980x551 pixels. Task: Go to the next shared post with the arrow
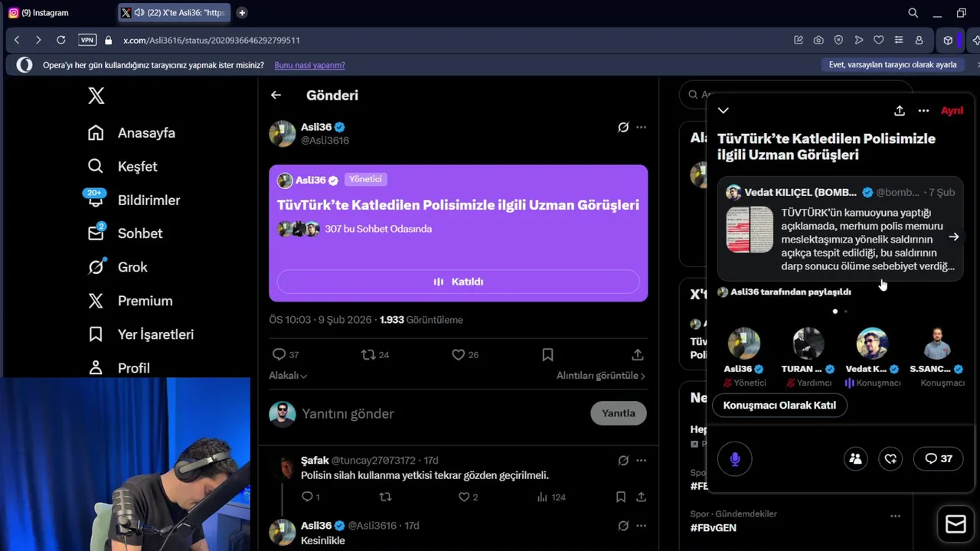(x=954, y=237)
